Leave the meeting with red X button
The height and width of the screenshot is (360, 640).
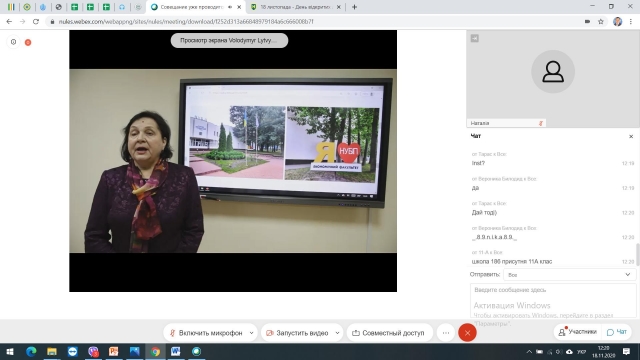point(467,333)
